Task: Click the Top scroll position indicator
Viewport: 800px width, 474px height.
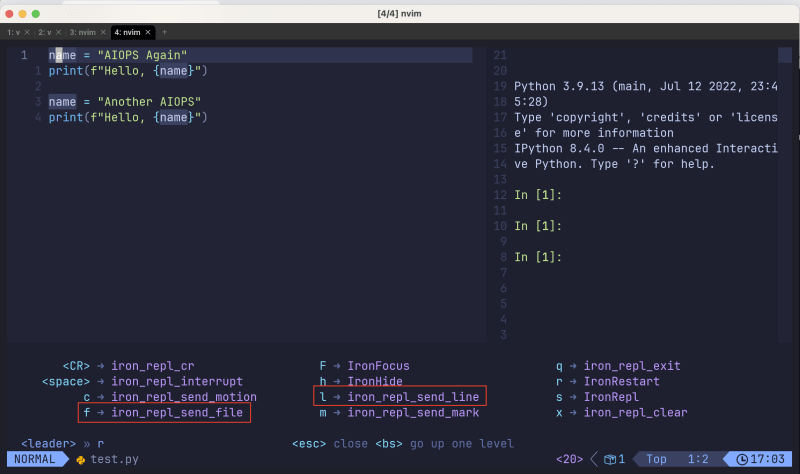Action: click(656, 459)
